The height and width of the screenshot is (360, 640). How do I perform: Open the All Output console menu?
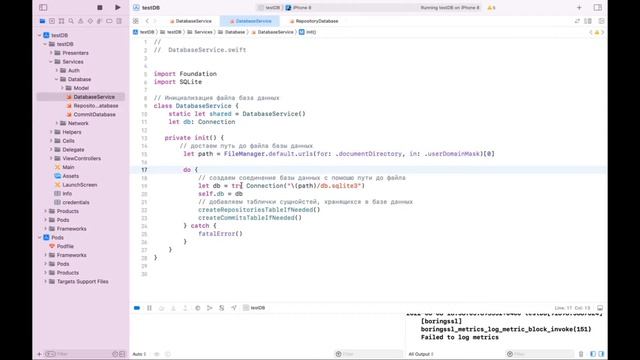pyautogui.click(x=421, y=354)
